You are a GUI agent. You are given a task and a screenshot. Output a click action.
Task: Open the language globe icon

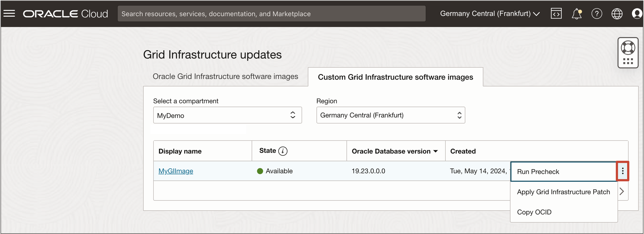[617, 14]
